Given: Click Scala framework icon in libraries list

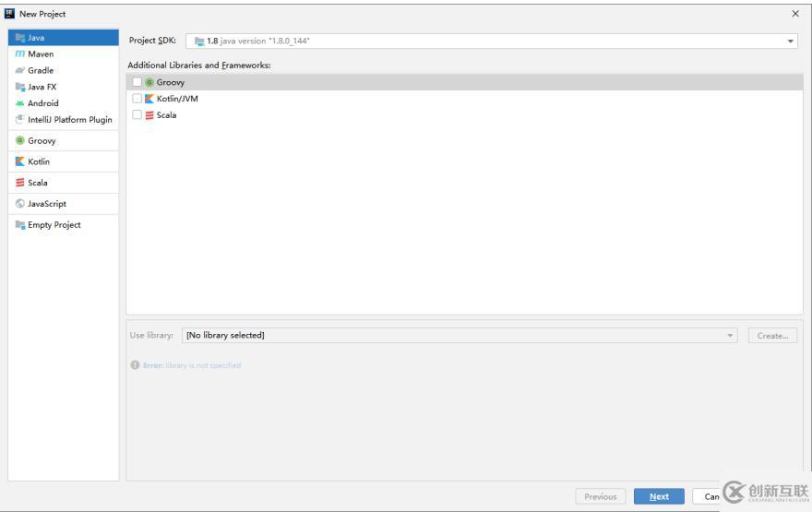Looking at the screenshot, I should (149, 115).
